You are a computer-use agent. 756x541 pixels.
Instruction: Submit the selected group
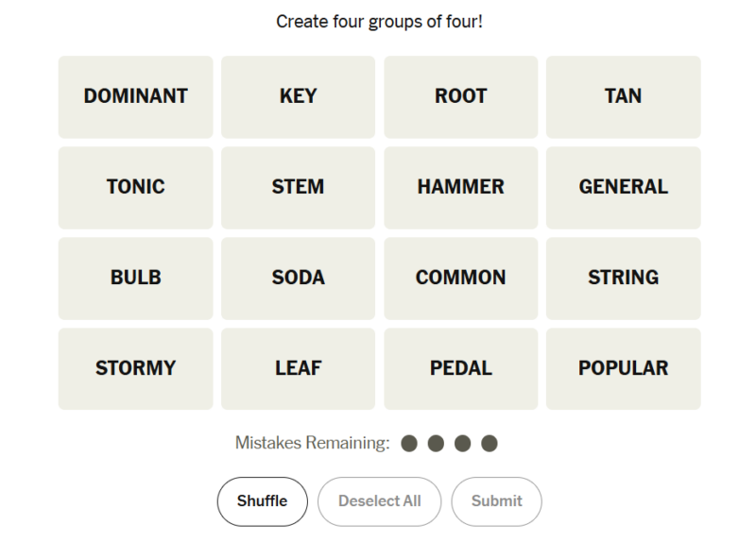[x=496, y=501]
